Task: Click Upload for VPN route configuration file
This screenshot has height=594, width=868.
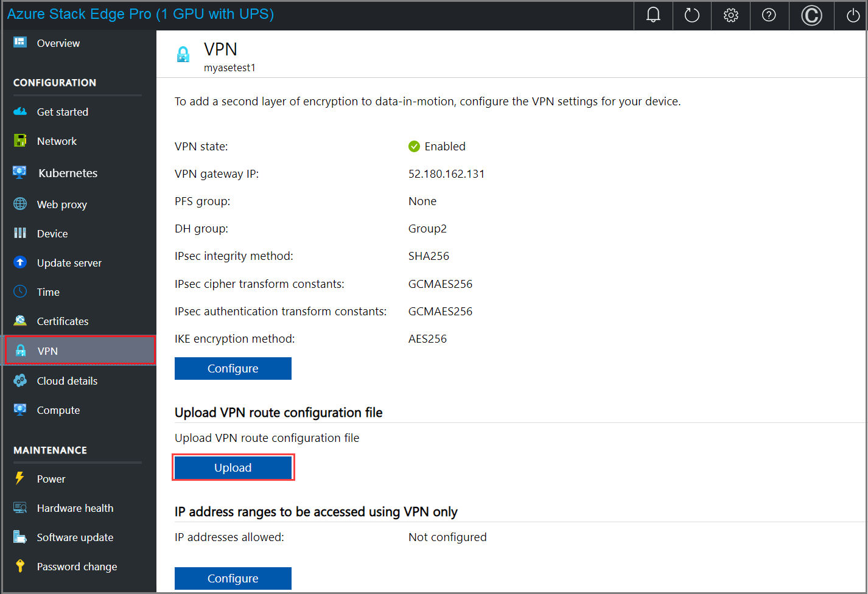Action: [233, 467]
